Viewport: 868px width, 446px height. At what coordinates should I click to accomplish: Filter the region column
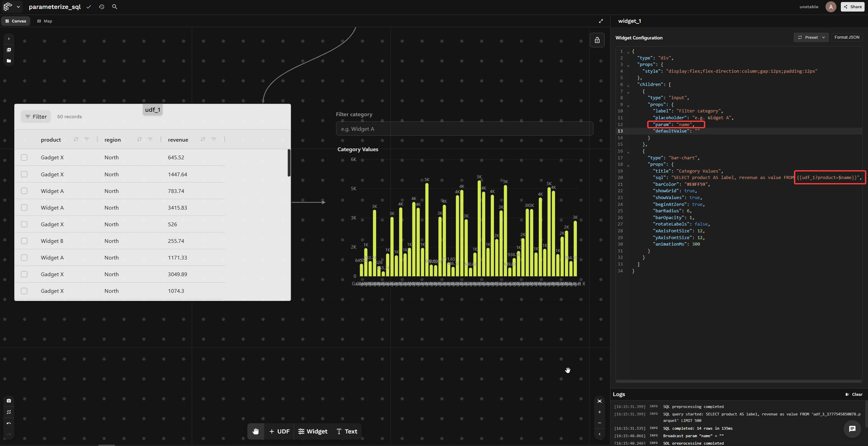pyautogui.click(x=150, y=139)
